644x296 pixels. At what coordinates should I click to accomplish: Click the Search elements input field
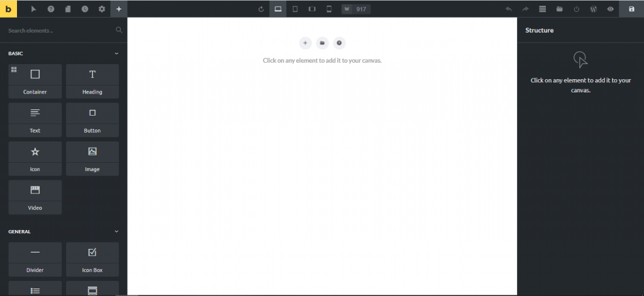(x=60, y=30)
